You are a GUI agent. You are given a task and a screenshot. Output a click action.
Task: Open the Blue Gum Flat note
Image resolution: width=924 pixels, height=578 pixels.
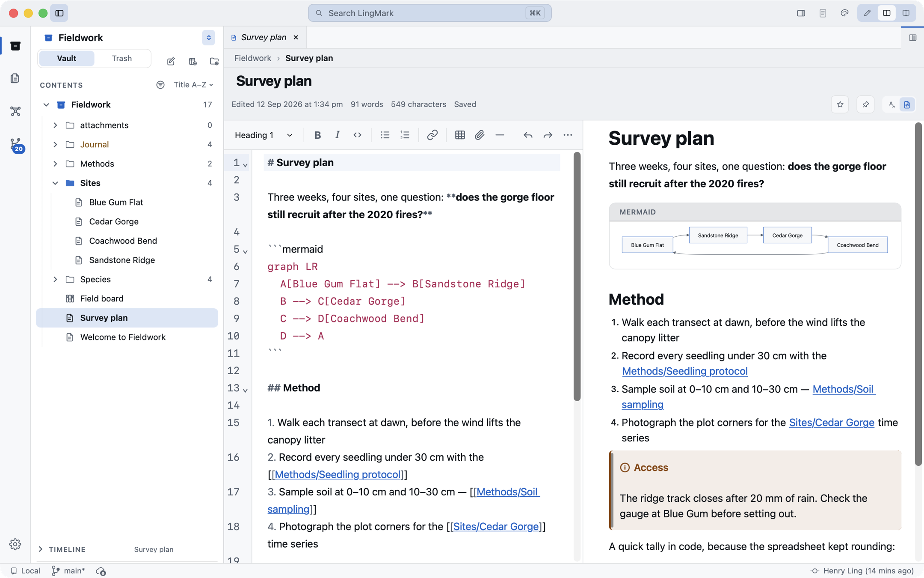click(116, 202)
